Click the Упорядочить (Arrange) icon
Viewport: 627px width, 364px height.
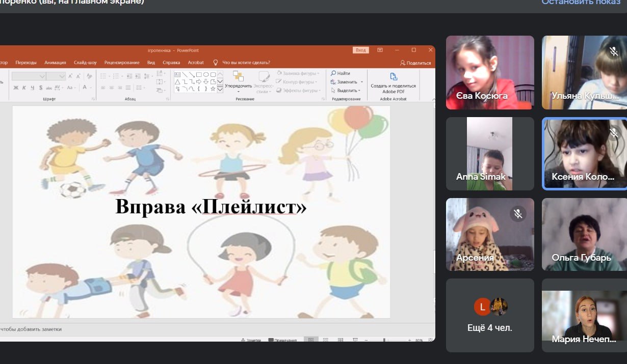(238, 77)
